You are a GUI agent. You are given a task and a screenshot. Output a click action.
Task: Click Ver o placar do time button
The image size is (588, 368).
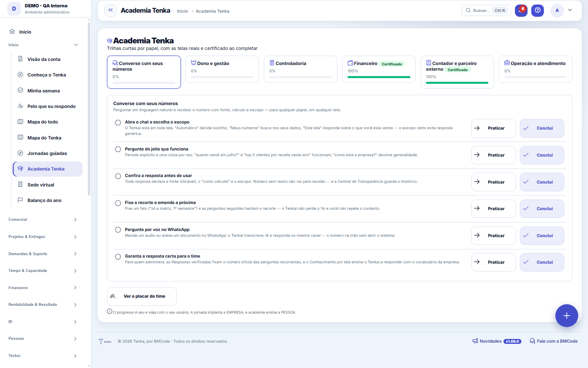tap(142, 296)
